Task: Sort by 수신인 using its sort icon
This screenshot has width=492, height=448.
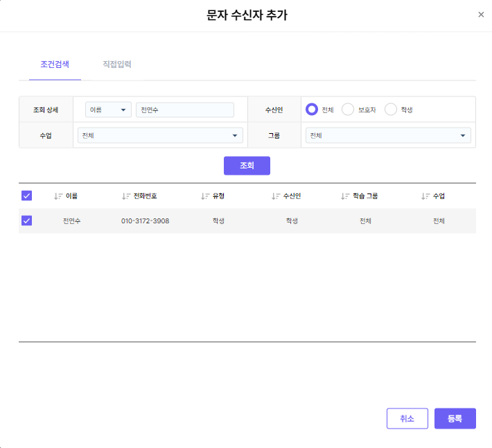Action: [x=276, y=196]
